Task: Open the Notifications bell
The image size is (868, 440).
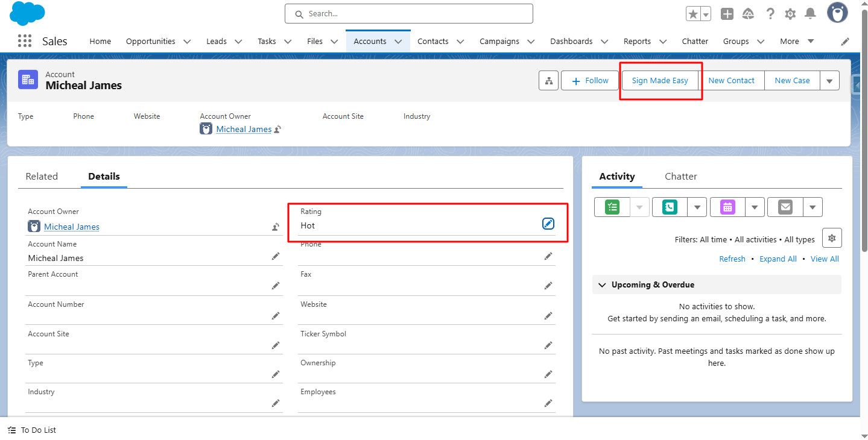Action: coord(810,14)
